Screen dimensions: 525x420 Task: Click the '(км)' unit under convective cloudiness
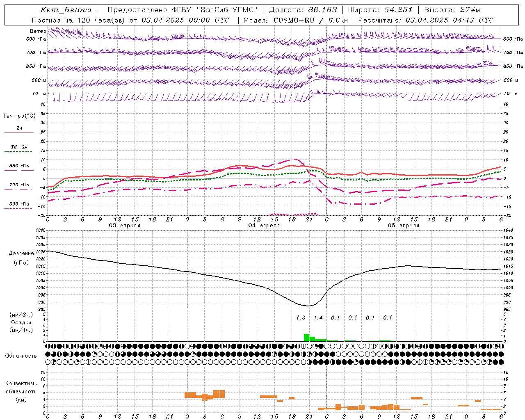click(x=21, y=399)
